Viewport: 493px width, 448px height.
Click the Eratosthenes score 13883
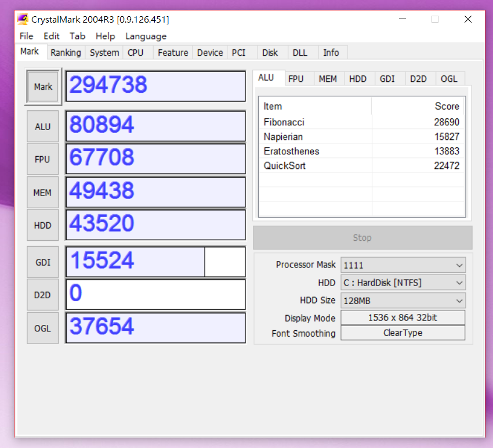tap(447, 151)
